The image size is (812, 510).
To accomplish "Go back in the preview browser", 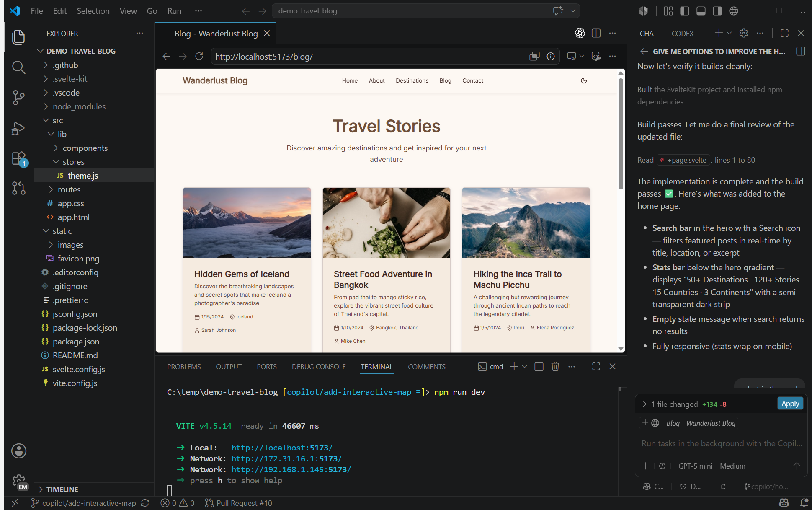I will tap(166, 56).
